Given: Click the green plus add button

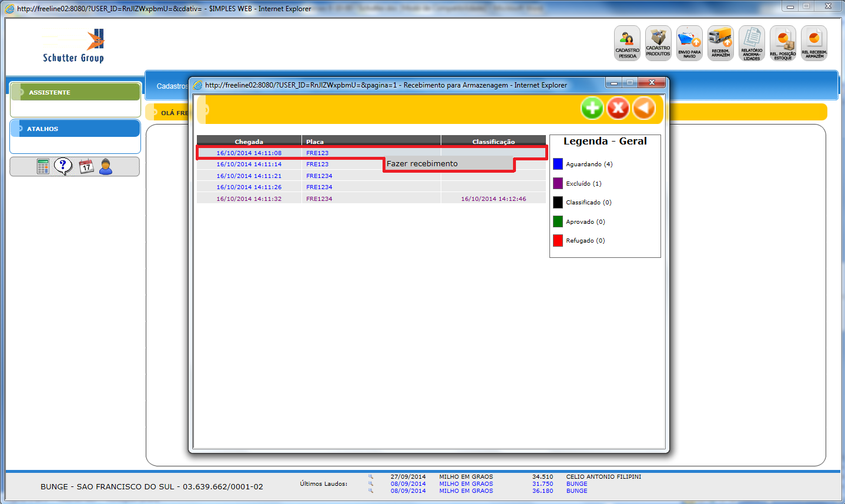Looking at the screenshot, I should (592, 108).
